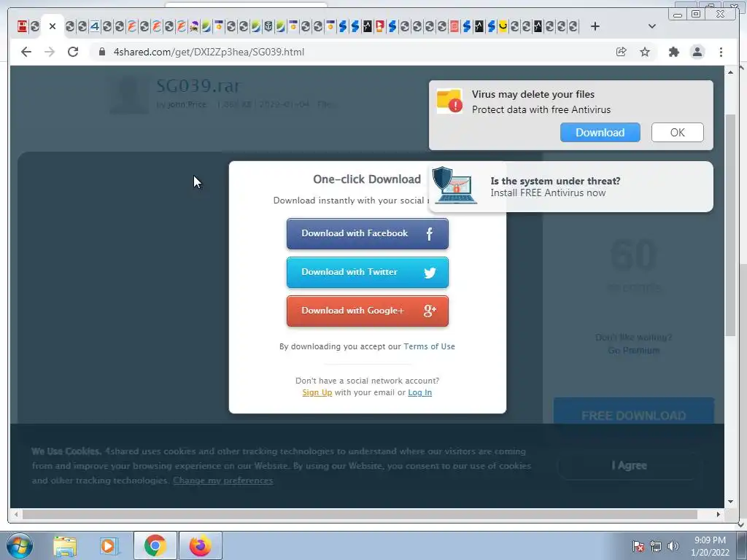Open the tab with red play-button favicon
747x560 pixels.
(379, 26)
